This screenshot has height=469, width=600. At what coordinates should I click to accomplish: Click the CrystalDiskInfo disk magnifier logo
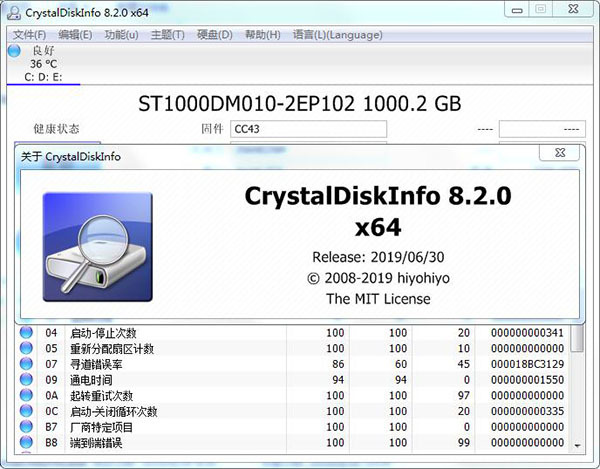(x=98, y=247)
